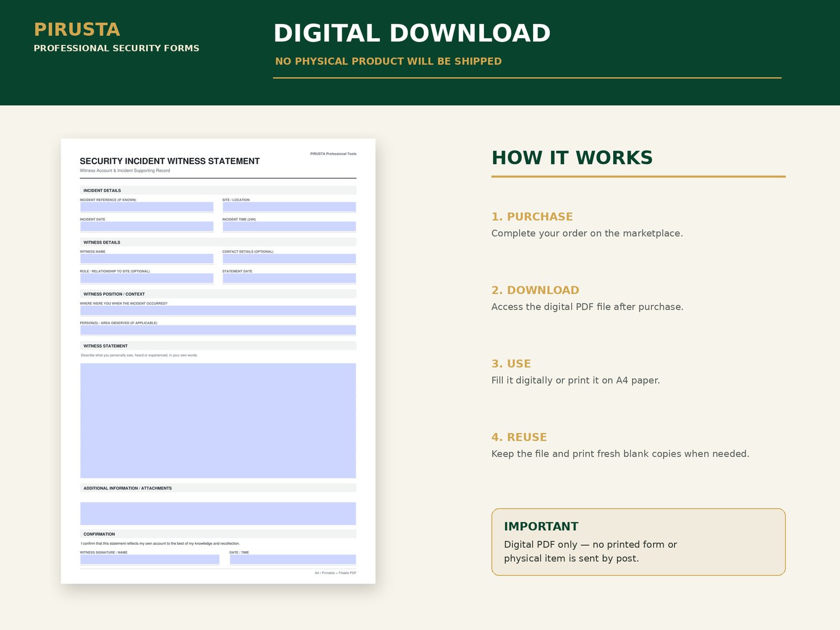Click the 'HOW IT WORKS' heading
840x630 pixels.
pyautogui.click(x=572, y=158)
